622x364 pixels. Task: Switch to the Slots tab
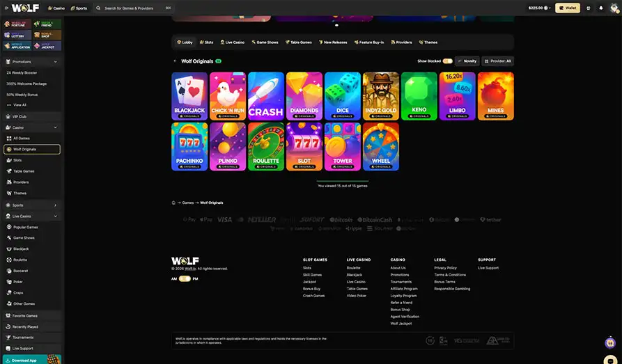click(206, 42)
